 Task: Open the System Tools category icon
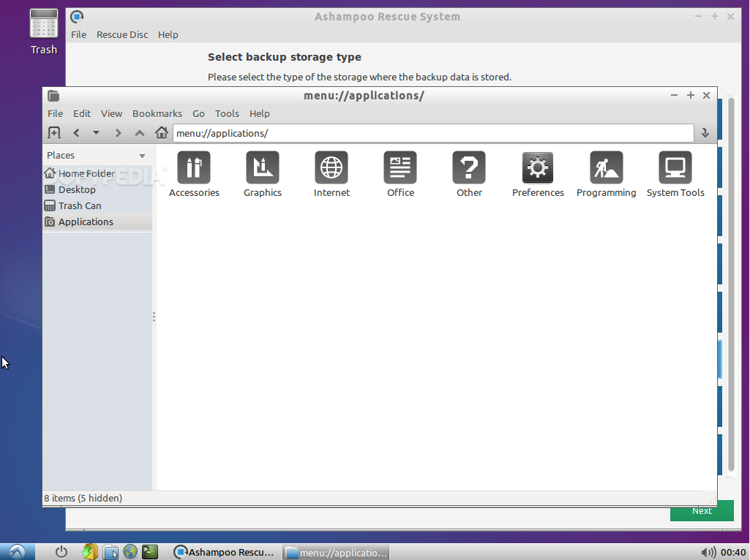675,167
